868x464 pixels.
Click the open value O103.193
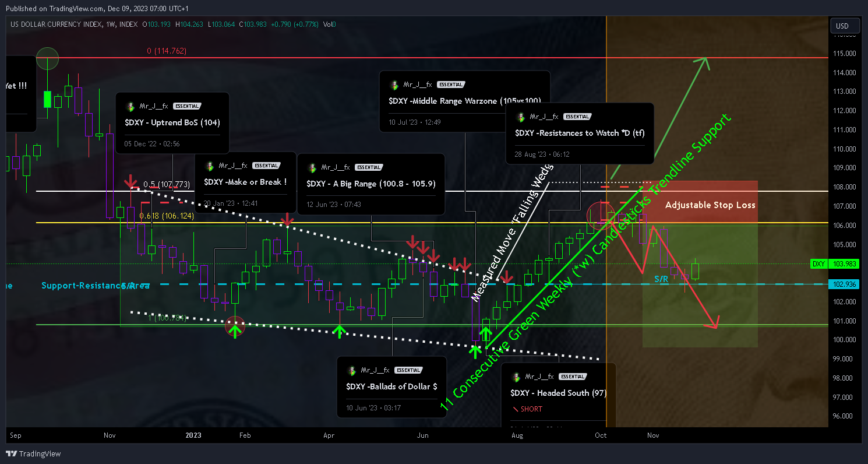157,24
